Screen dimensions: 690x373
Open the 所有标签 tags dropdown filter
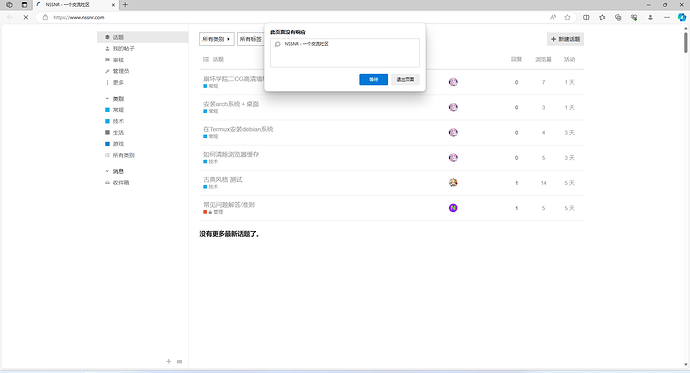[x=250, y=39]
